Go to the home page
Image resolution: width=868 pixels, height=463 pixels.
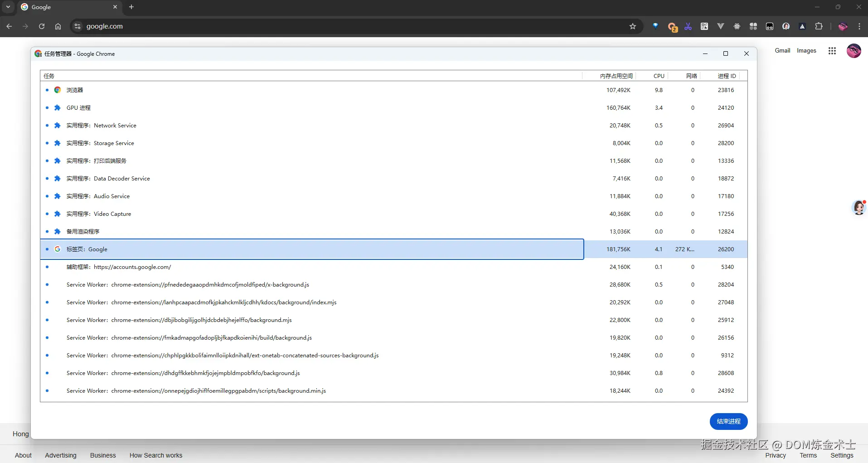point(58,26)
